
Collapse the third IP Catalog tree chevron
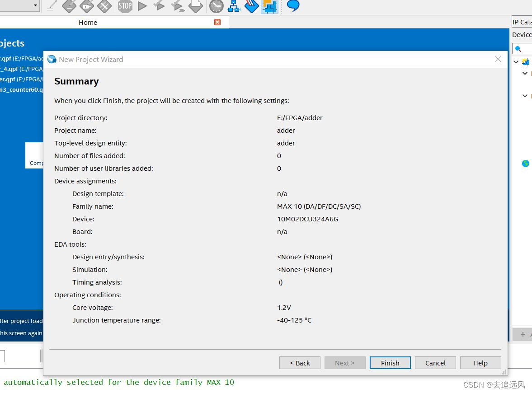pyautogui.click(x=525, y=96)
